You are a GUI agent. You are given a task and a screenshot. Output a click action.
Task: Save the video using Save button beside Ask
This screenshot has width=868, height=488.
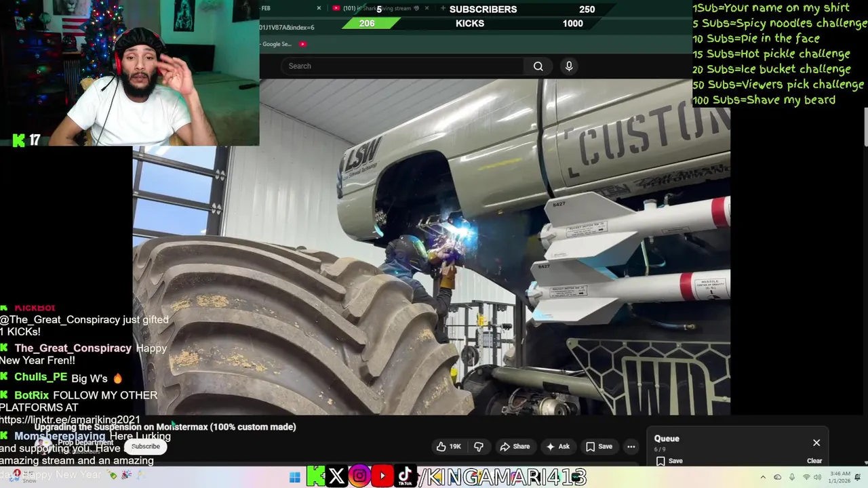click(599, 447)
